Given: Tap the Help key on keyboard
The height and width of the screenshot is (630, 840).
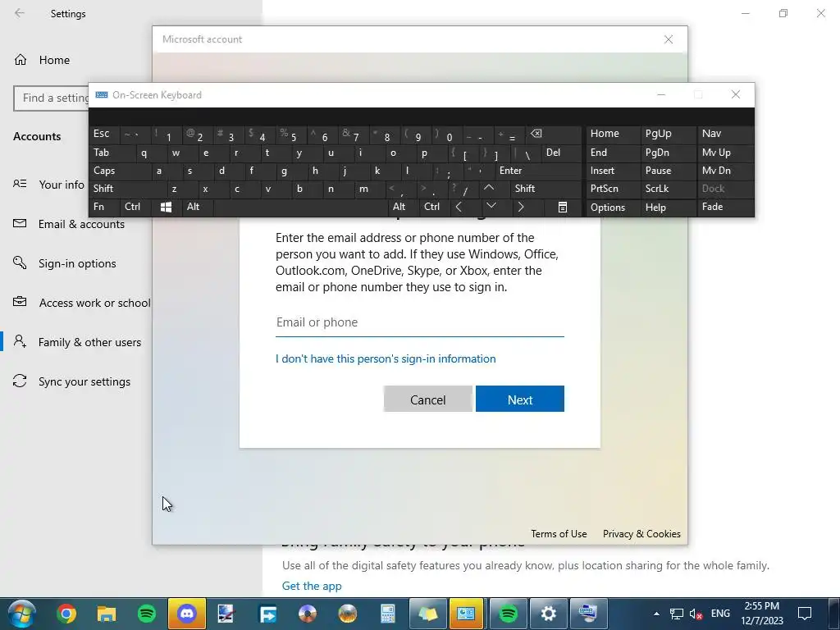Looking at the screenshot, I should (x=668, y=207).
